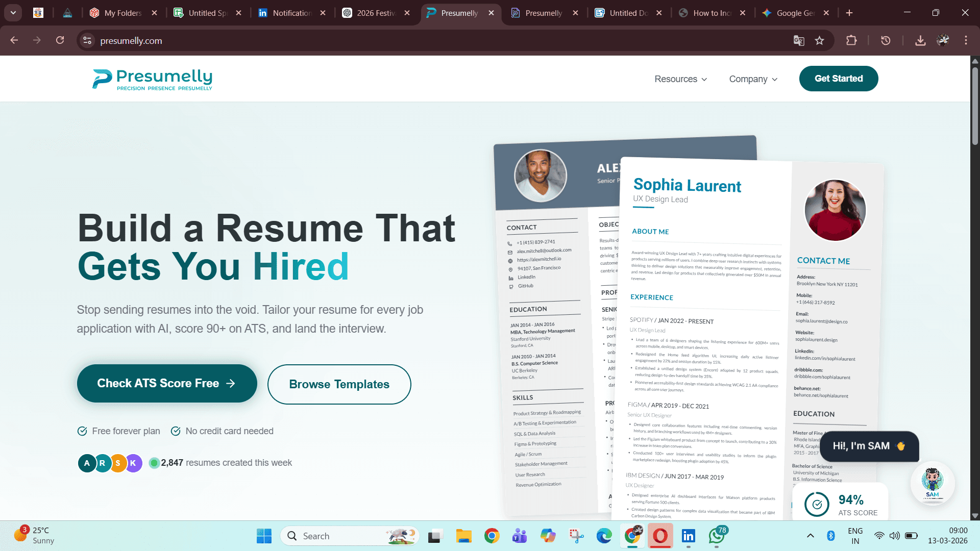The width and height of the screenshot is (980, 551).
Task: Open the Chrome three-dot menu
Action: coord(966,40)
